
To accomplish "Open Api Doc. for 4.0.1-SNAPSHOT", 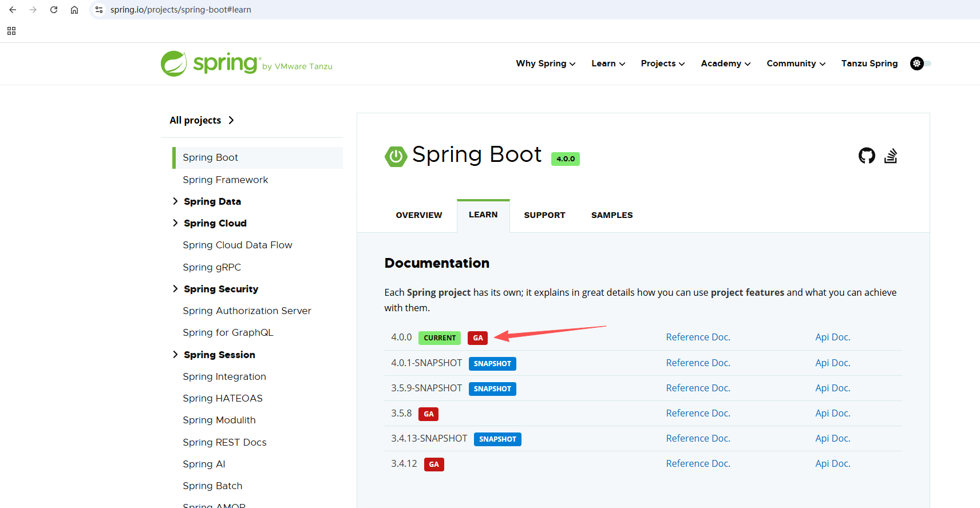I will tap(832, 363).
